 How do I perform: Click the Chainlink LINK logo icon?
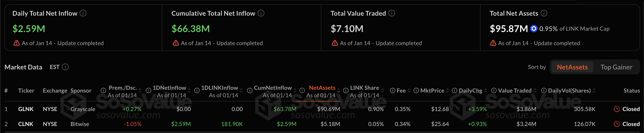tap(534, 29)
